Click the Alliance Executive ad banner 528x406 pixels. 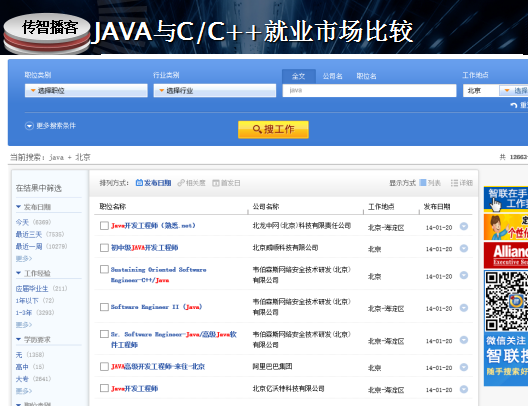coord(506,255)
